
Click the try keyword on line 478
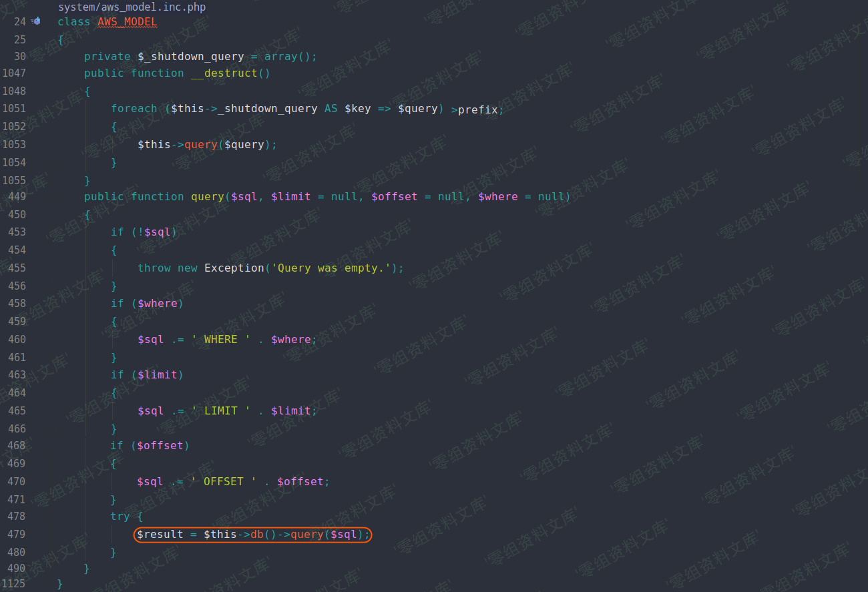click(x=120, y=516)
